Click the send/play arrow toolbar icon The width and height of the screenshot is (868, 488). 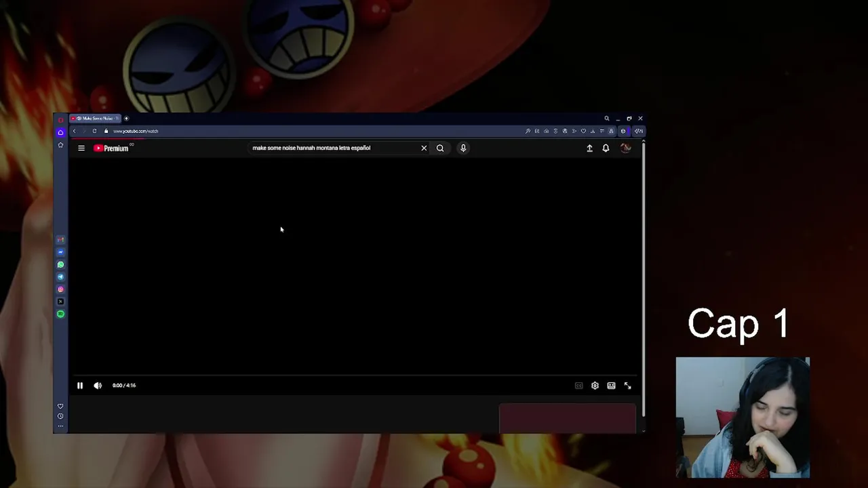pyautogui.click(x=574, y=131)
